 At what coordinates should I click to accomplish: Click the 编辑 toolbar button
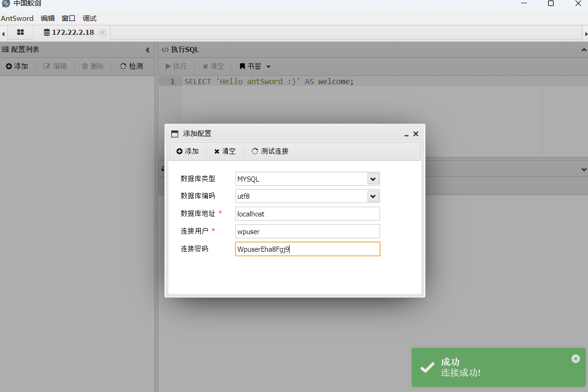55,66
